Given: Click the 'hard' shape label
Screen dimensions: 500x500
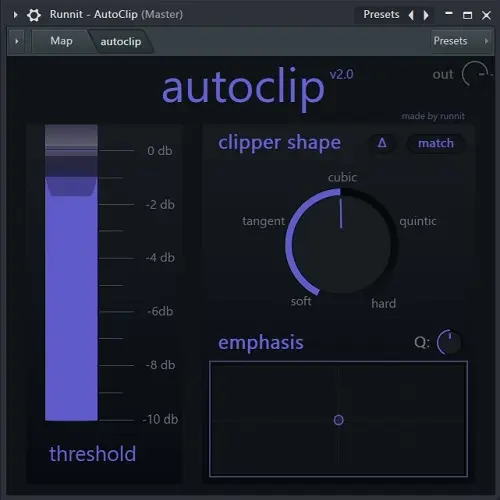Looking at the screenshot, I should pyautogui.click(x=384, y=303).
